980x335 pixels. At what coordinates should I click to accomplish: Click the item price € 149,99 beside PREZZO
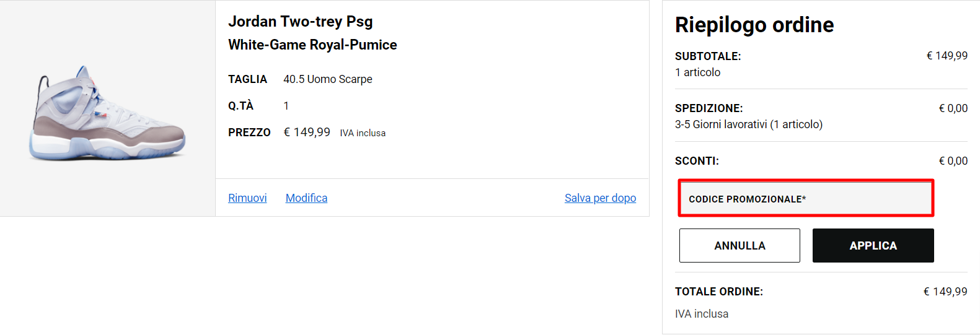307,132
